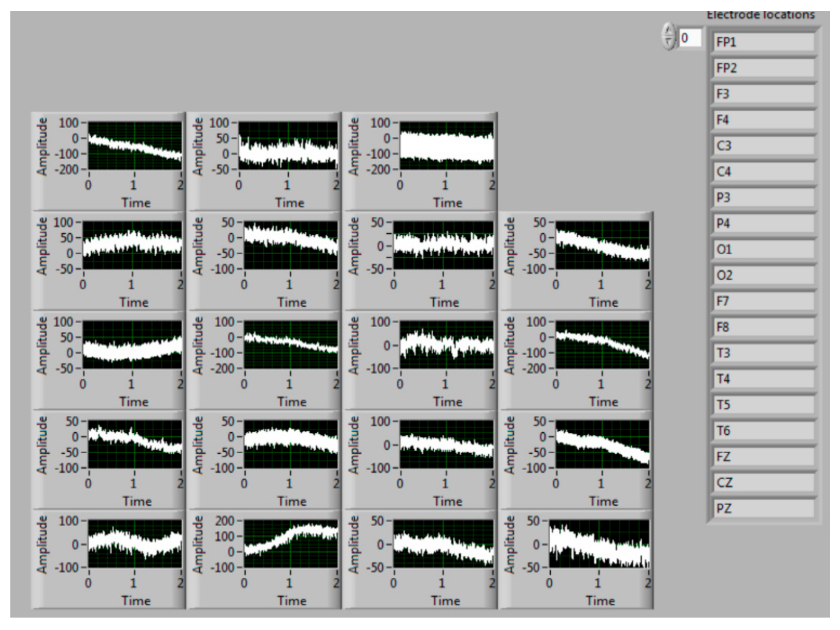Select the FZ electrode field
Screen dimensions: 840x630
click(763, 456)
